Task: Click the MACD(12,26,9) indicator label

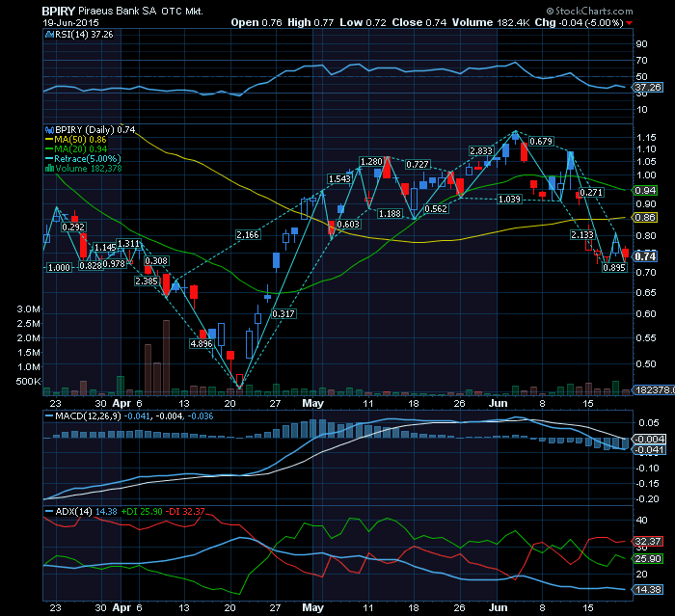Action: pos(89,416)
